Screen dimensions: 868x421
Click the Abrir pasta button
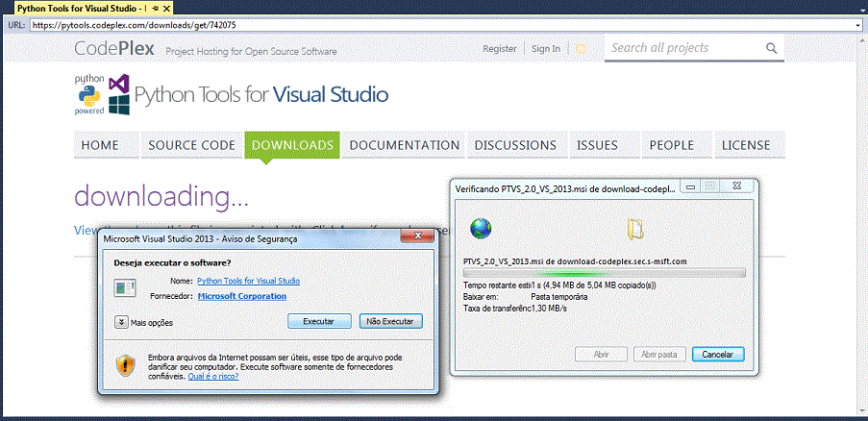click(x=659, y=354)
